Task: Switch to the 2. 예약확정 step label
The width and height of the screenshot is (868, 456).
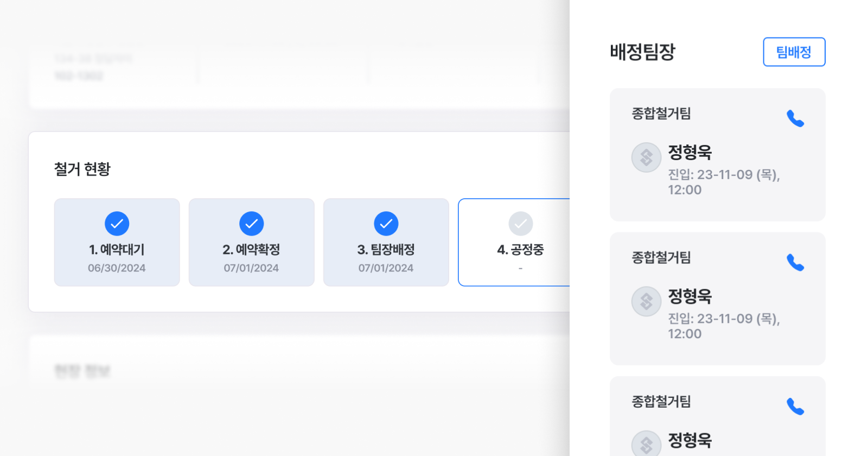Action: [x=251, y=250]
